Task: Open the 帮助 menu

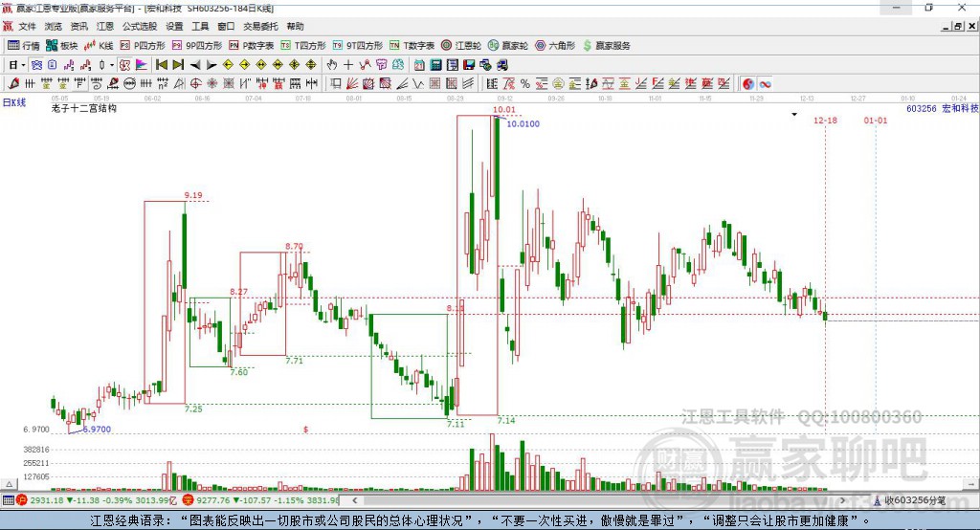Action: point(295,26)
